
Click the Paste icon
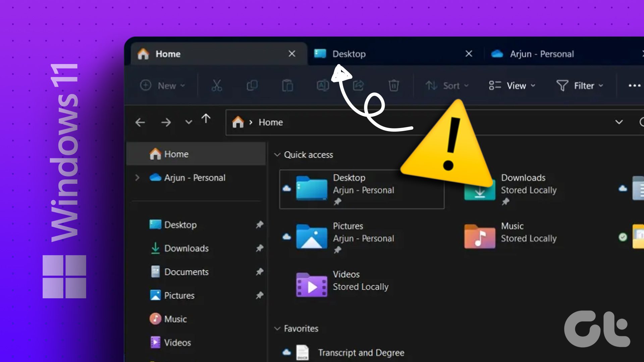[287, 85]
